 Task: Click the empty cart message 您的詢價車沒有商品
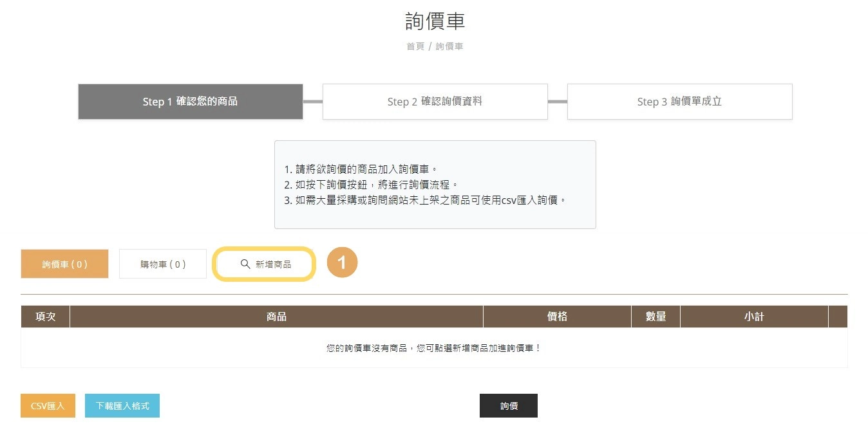point(434,347)
